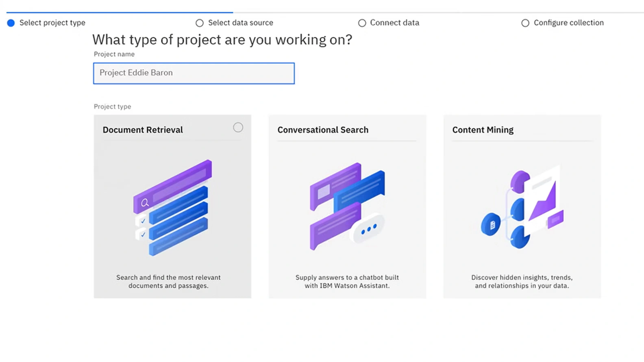Click the three-dot typing bubble in Conversational Search
Image resolution: width=644 pixels, height=362 pixels.
tap(369, 229)
